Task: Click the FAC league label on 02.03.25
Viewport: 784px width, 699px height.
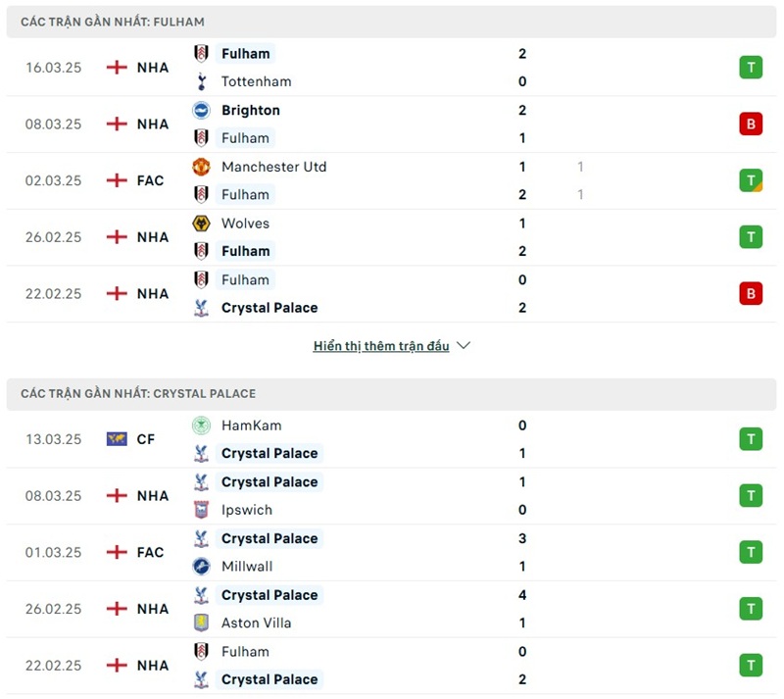Action: pyautogui.click(x=150, y=180)
